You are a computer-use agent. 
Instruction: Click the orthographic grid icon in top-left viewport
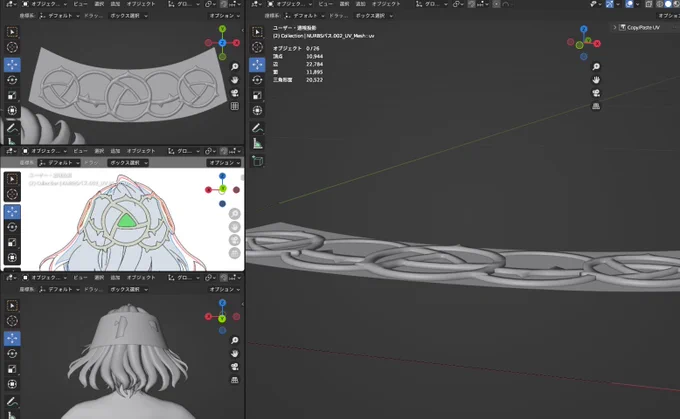pyautogui.click(x=235, y=106)
